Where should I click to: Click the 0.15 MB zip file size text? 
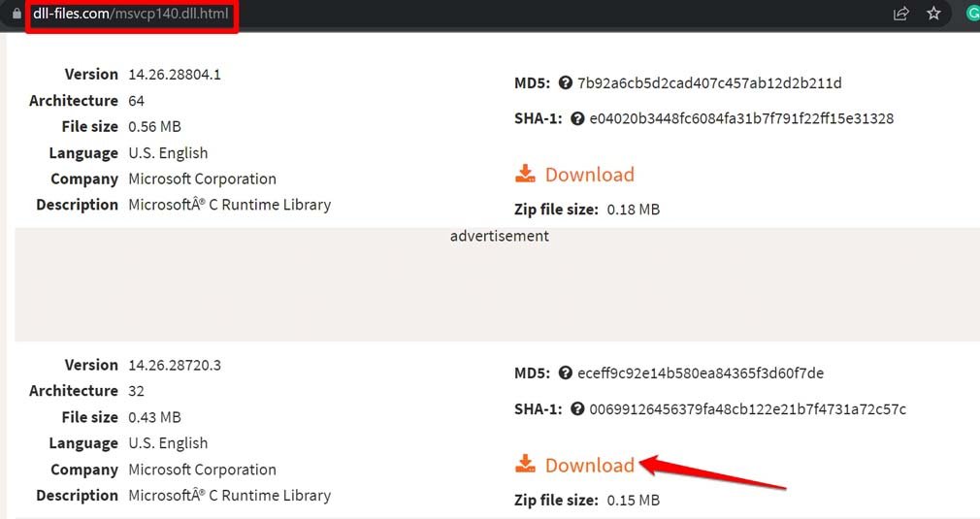tap(633, 501)
